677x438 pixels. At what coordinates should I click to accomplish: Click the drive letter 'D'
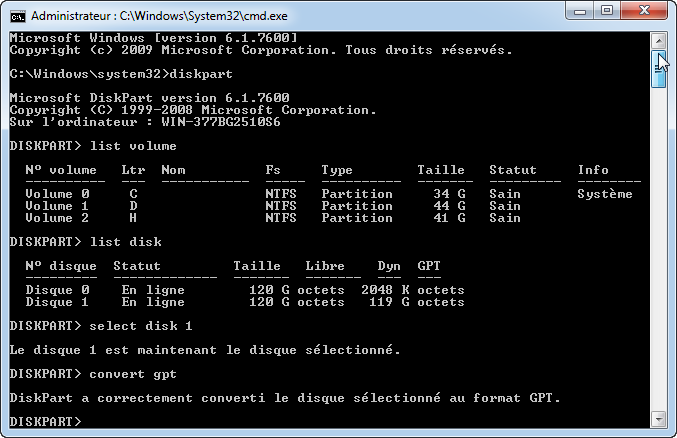(133, 206)
